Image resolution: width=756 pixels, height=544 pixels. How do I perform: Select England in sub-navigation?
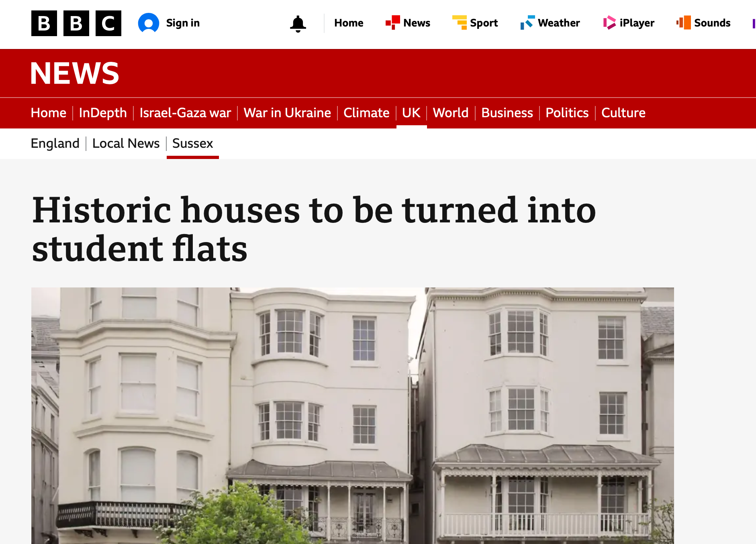point(55,143)
